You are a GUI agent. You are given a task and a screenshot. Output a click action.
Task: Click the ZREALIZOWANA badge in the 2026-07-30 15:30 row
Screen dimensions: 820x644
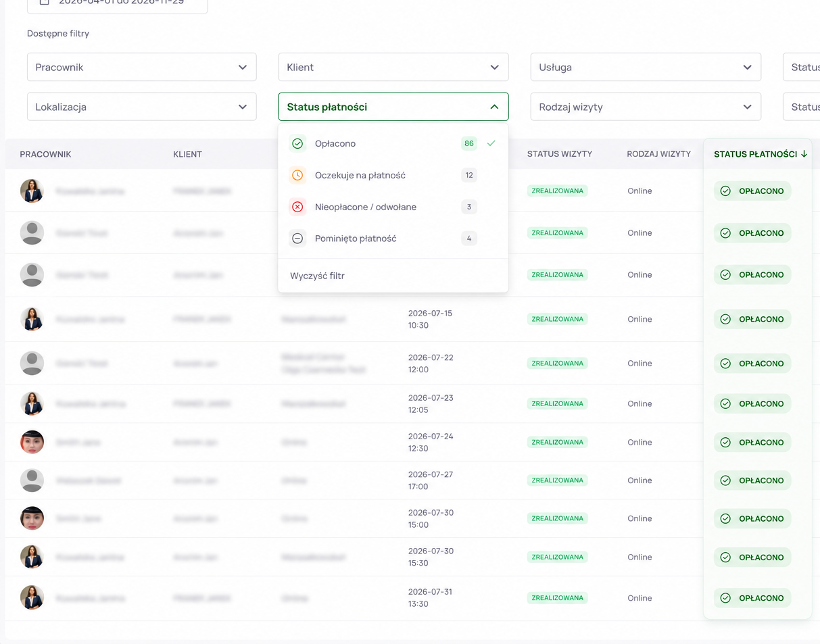558,558
